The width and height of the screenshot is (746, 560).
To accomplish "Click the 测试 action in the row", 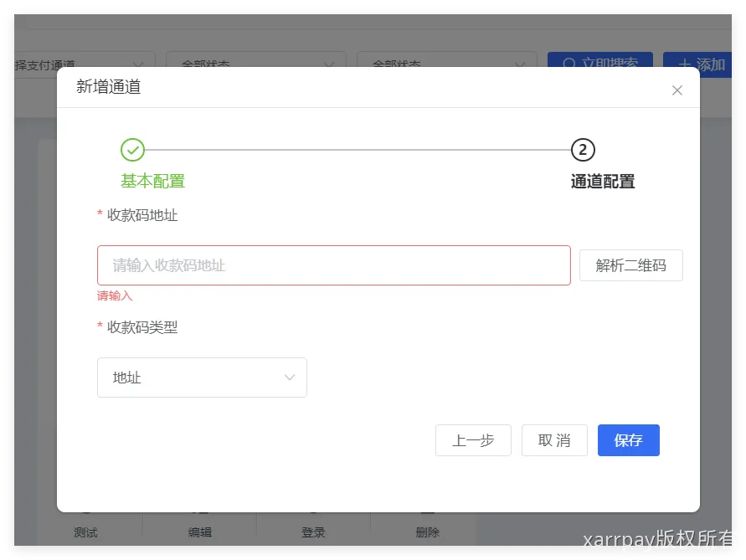I will click(85, 532).
